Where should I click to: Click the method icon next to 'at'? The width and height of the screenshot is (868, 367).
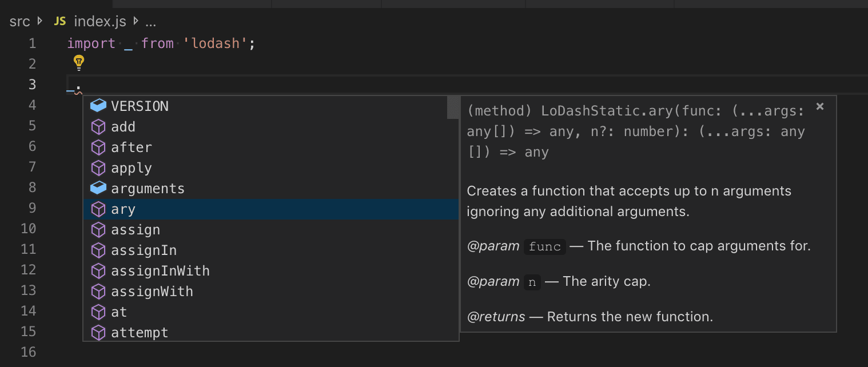click(x=98, y=311)
